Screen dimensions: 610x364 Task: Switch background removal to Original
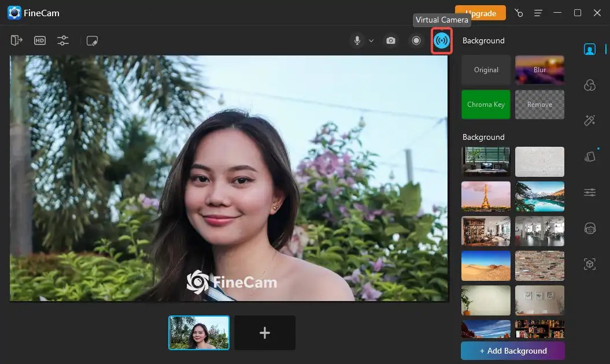coord(486,70)
